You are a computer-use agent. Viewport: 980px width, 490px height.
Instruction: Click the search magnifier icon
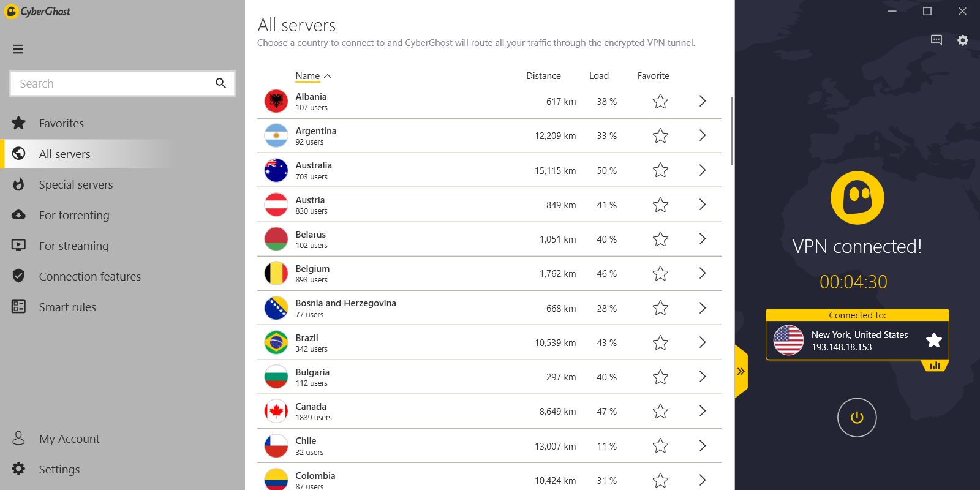(x=221, y=83)
